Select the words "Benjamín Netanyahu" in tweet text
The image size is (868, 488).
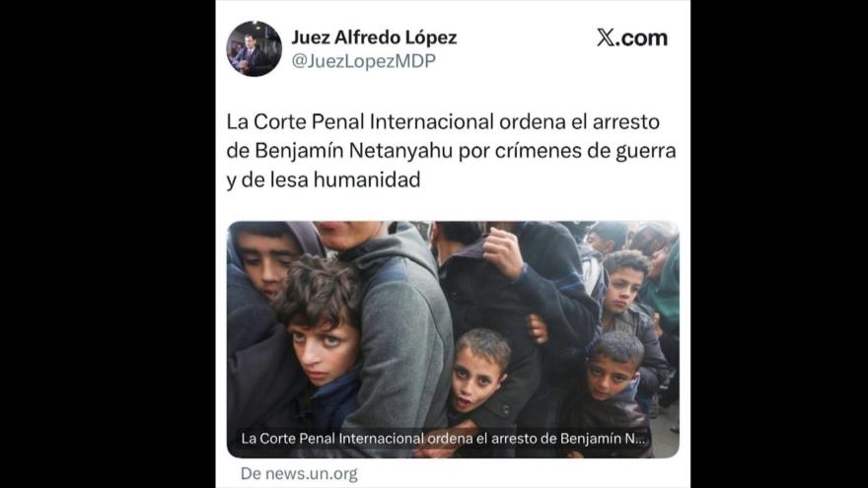pyautogui.click(x=354, y=151)
